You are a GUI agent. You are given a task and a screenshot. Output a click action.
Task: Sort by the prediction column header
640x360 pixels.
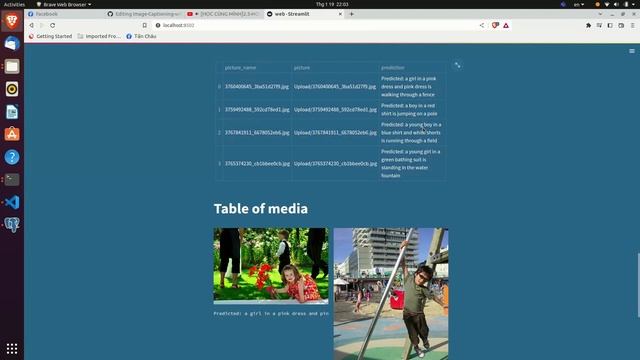412,68
